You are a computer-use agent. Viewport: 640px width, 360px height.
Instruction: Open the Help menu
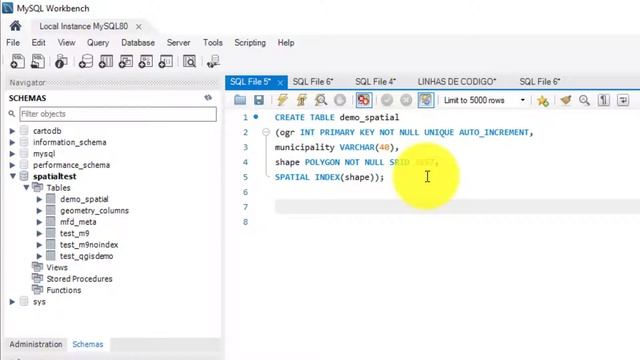[286, 42]
